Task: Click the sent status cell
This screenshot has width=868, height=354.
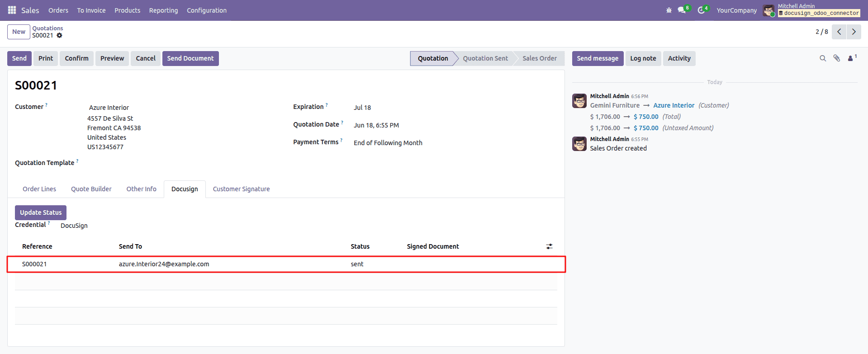Action: coord(357,264)
